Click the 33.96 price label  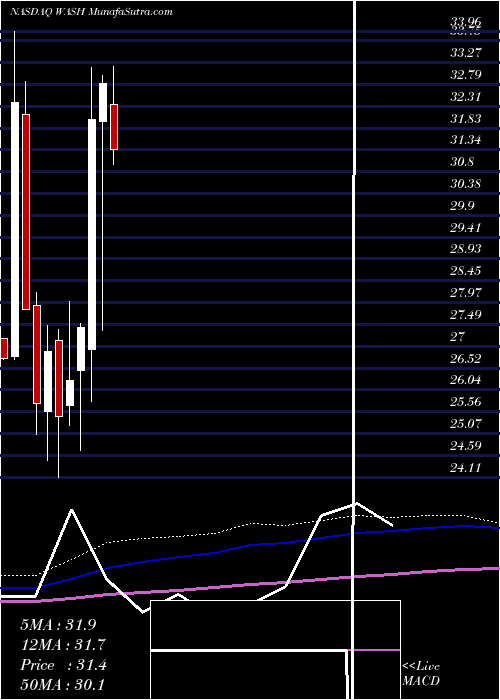coord(466,21)
